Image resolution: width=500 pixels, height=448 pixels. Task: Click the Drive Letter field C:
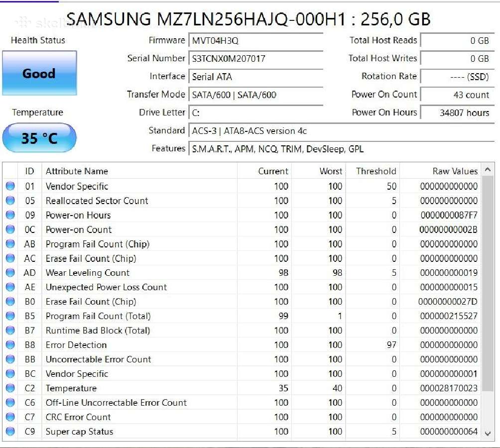256,113
